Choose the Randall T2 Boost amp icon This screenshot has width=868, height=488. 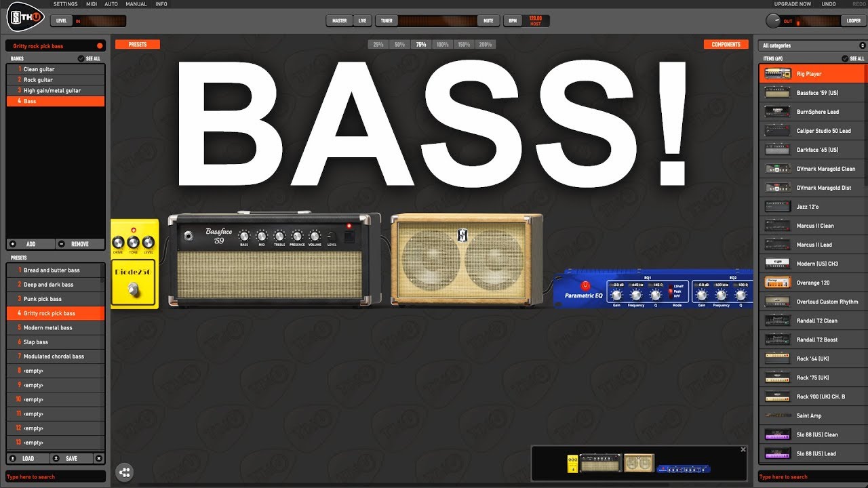(x=776, y=340)
